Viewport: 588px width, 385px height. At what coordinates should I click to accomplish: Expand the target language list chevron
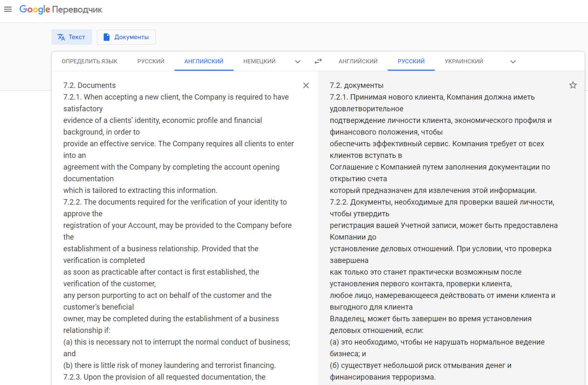(513, 62)
